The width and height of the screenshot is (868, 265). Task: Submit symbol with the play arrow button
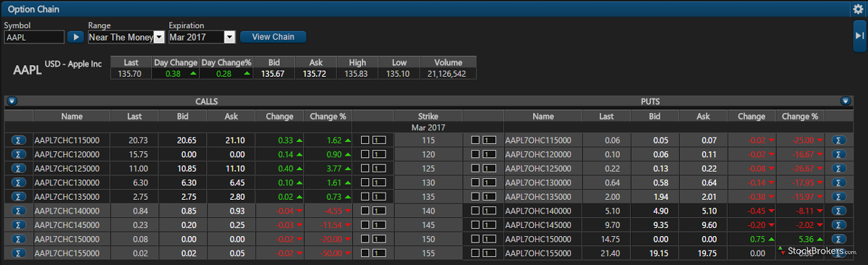click(75, 36)
